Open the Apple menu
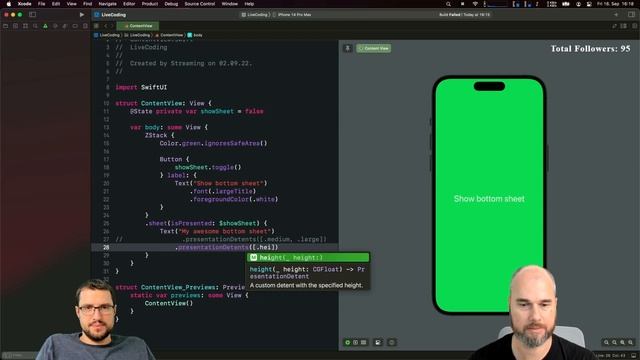Viewport: 640px width, 360px height. click(x=8, y=4)
